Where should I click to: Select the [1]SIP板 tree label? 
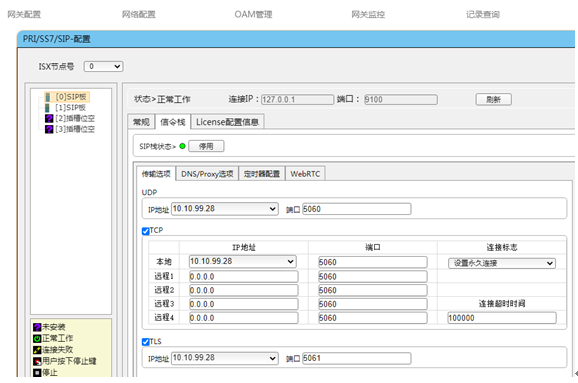point(71,108)
